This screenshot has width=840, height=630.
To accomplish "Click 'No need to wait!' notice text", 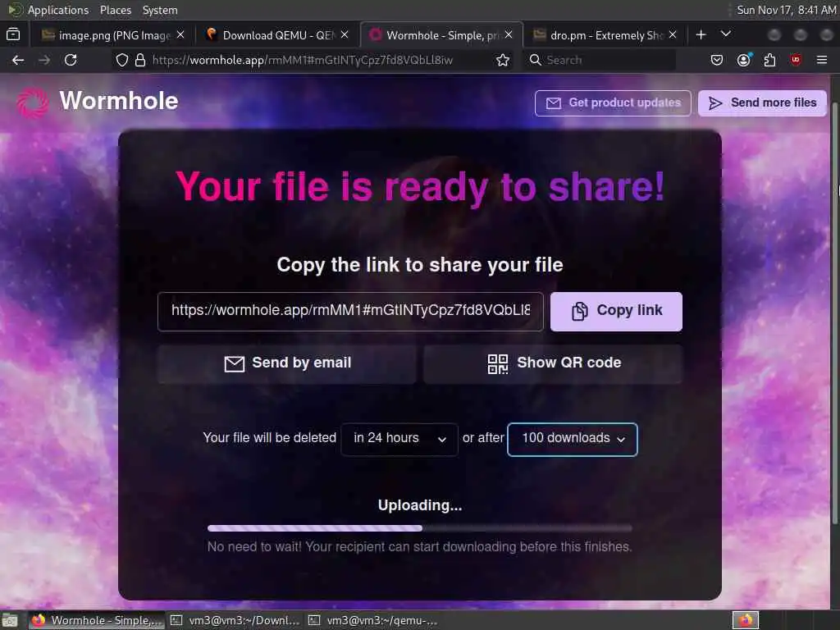I will [x=419, y=547].
